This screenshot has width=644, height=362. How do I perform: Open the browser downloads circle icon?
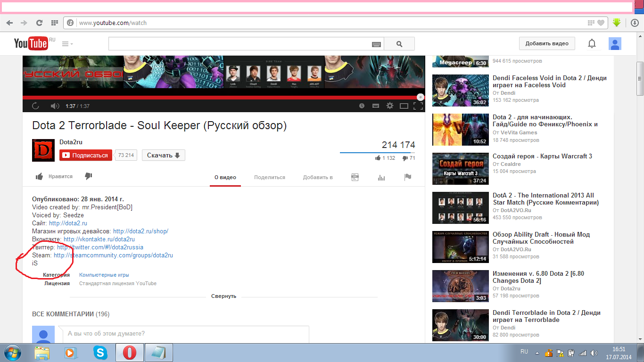point(635,23)
